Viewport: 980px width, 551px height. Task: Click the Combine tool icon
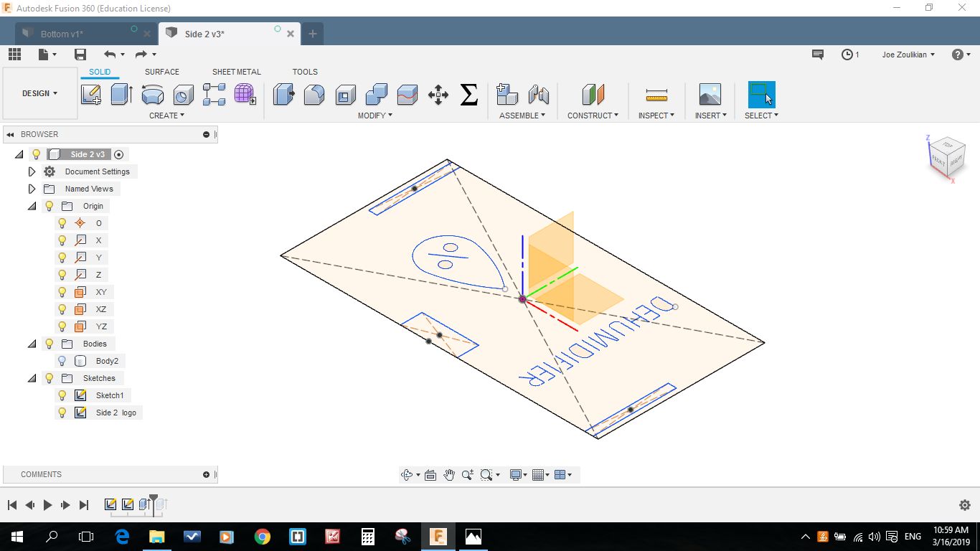pyautogui.click(x=376, y=94)
